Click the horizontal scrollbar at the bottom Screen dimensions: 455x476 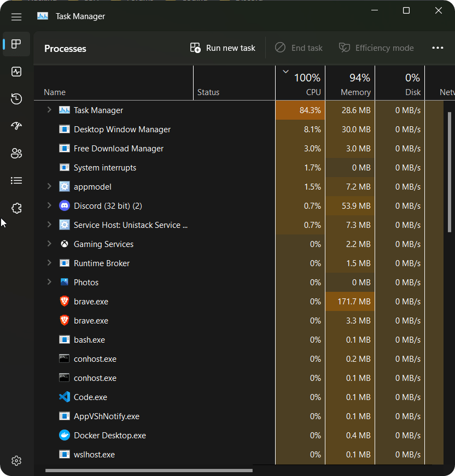pos(149,471)
